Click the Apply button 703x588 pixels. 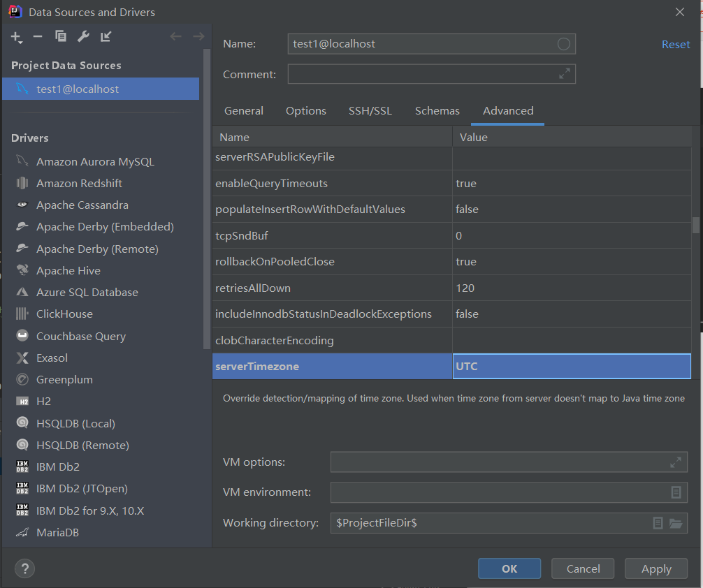656,568
